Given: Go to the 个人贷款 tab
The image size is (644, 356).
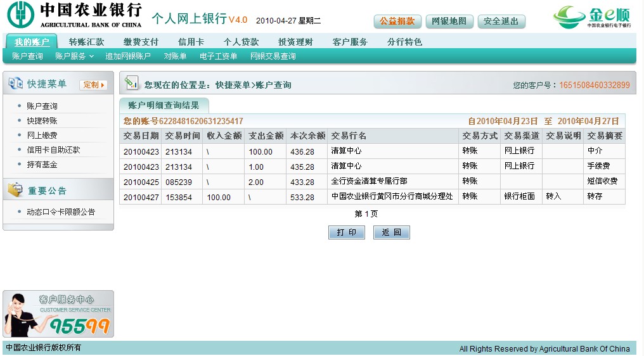Looking at the screenshot, I should point(241,42).
